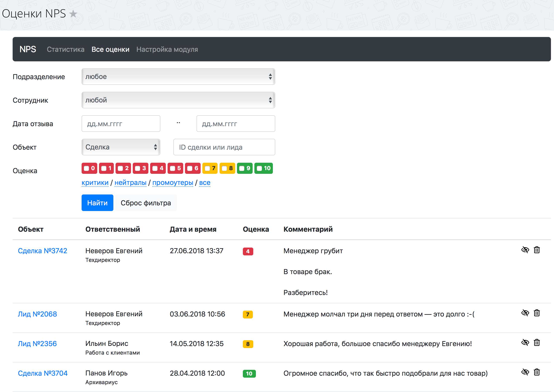Tick the score 10 filter checkbox
Screen dimensions: 554x392
pos(260,169)
